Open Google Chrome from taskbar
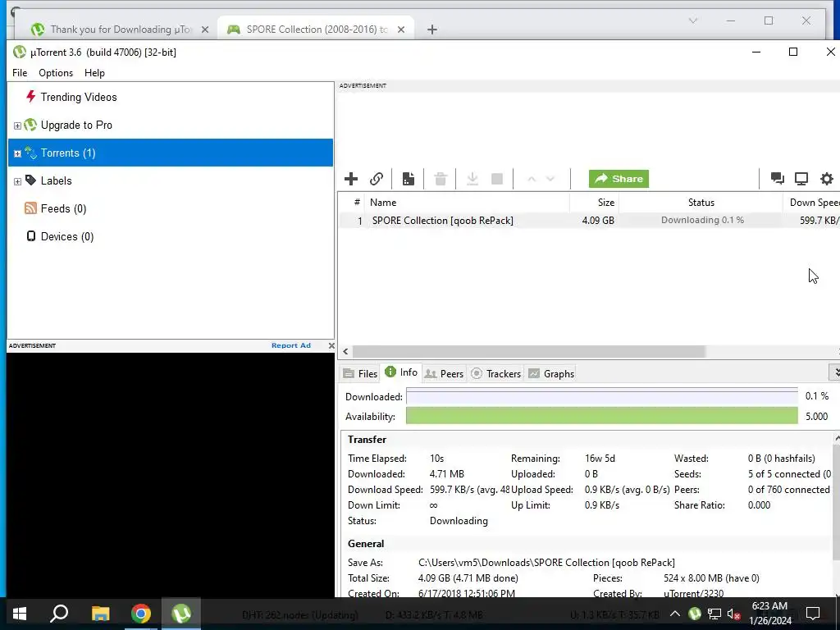 point(141,614)
